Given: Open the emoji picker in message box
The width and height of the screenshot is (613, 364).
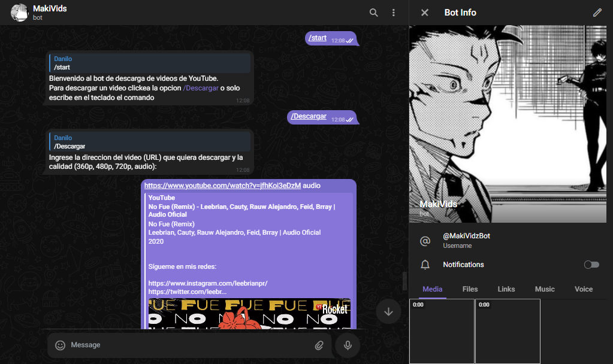Looking at the screenshot, I should (x=60, y=345).
